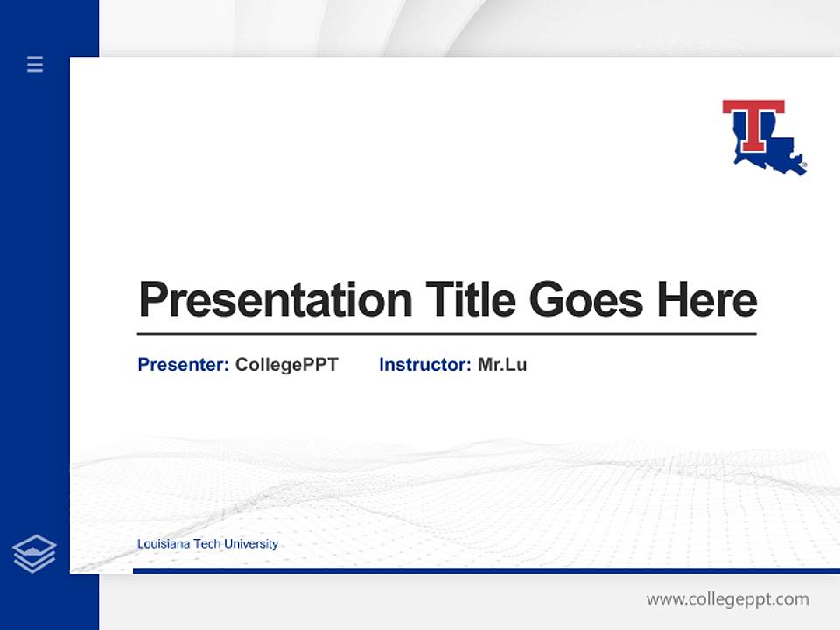Screen dimensions: 840x630
Task: Click the 'Instructor:' label
Action: click(425, 365)
